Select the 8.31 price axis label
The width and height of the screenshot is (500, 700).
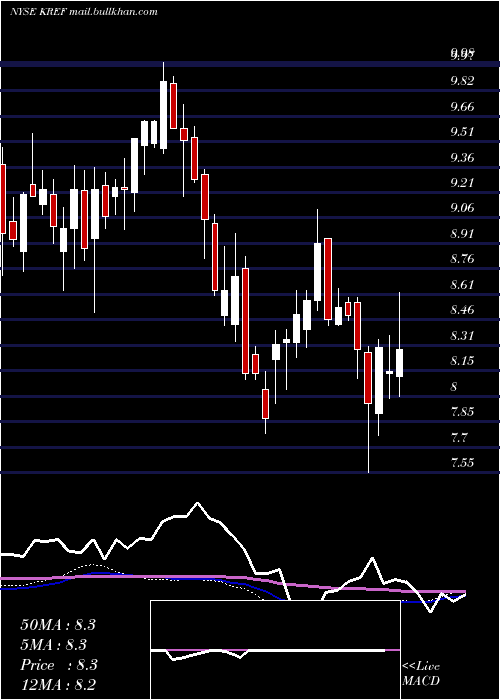pyautogui.click(x=462, y=335)
